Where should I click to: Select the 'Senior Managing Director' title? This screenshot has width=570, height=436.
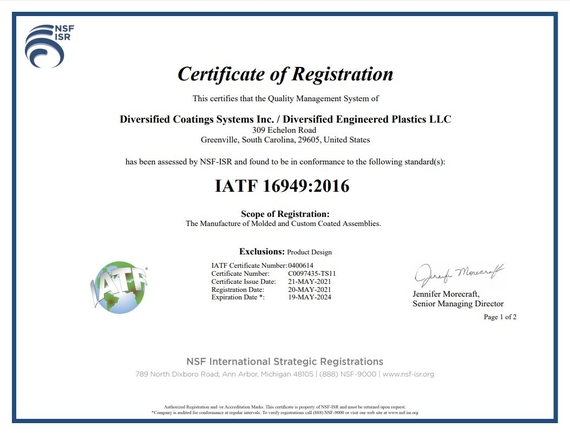(458, 304)
